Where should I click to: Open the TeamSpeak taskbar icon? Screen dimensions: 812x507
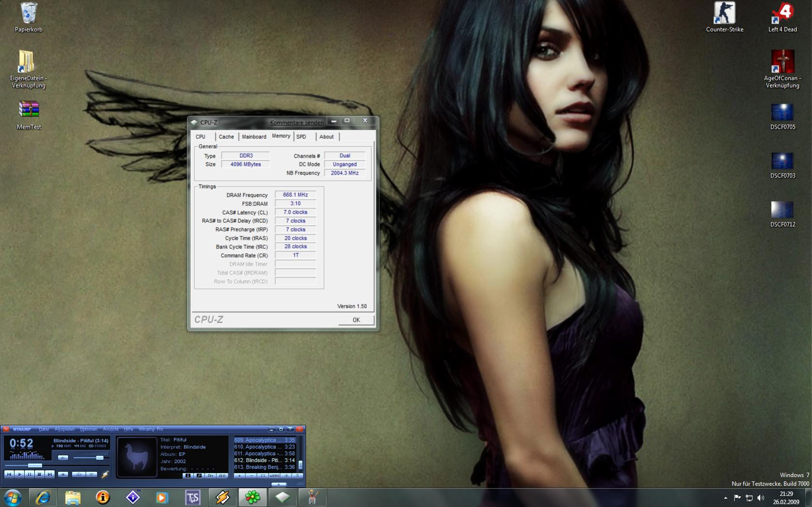(x=192, y=497)
